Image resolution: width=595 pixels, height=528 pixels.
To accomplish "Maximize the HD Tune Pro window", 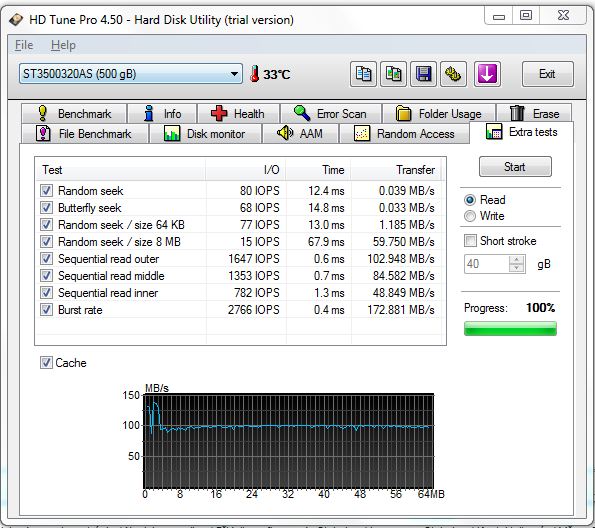I will [526, 16].
